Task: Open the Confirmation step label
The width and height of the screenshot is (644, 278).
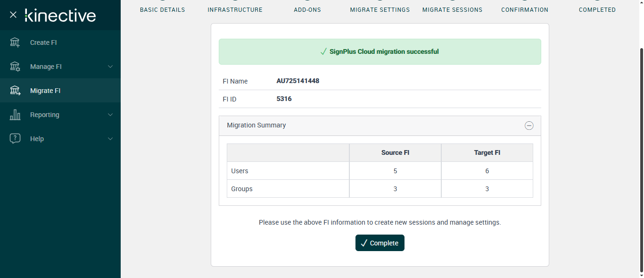Action: [525, 9]
